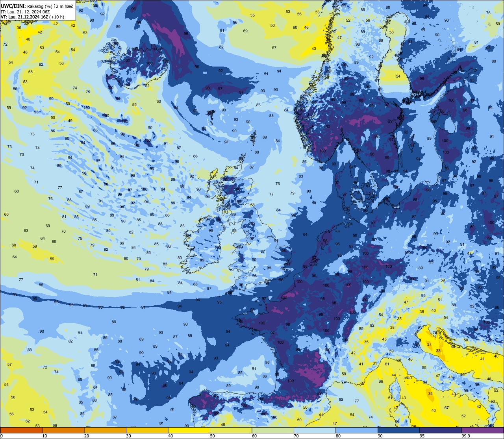Image resolution: width=504 pixels, height=439 pixels.
Task: Click the 50–60 pale yellow legend swatch
Action: click(231, 430)
